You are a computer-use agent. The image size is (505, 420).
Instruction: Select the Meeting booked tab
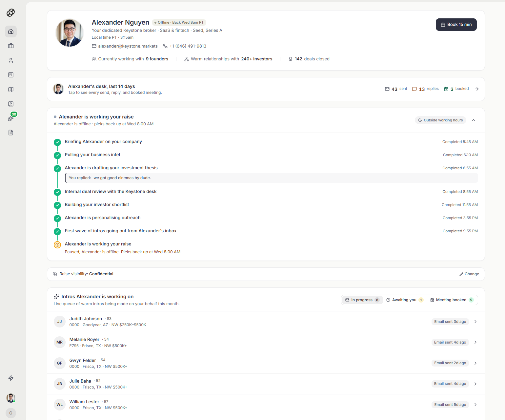452,300
